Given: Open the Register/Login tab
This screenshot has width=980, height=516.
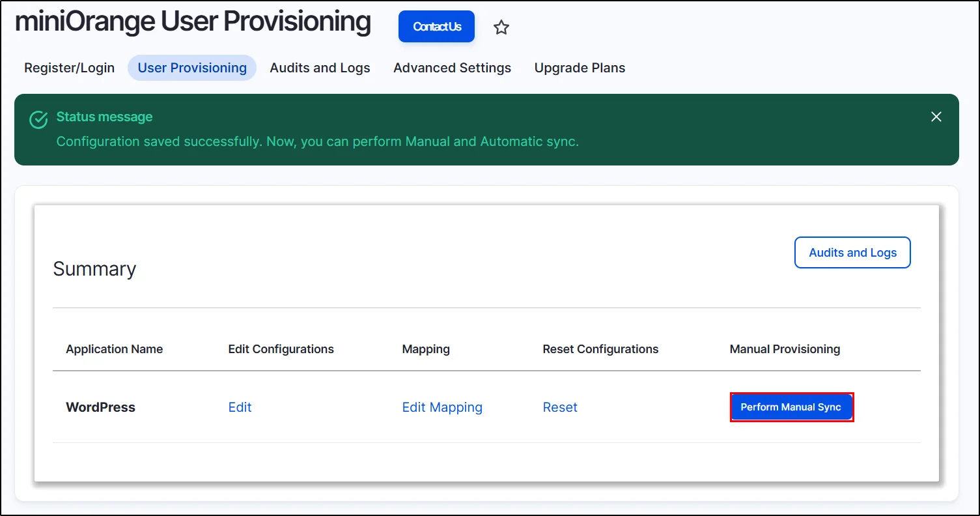Looking at the screenshot, I should pos(69,68).
